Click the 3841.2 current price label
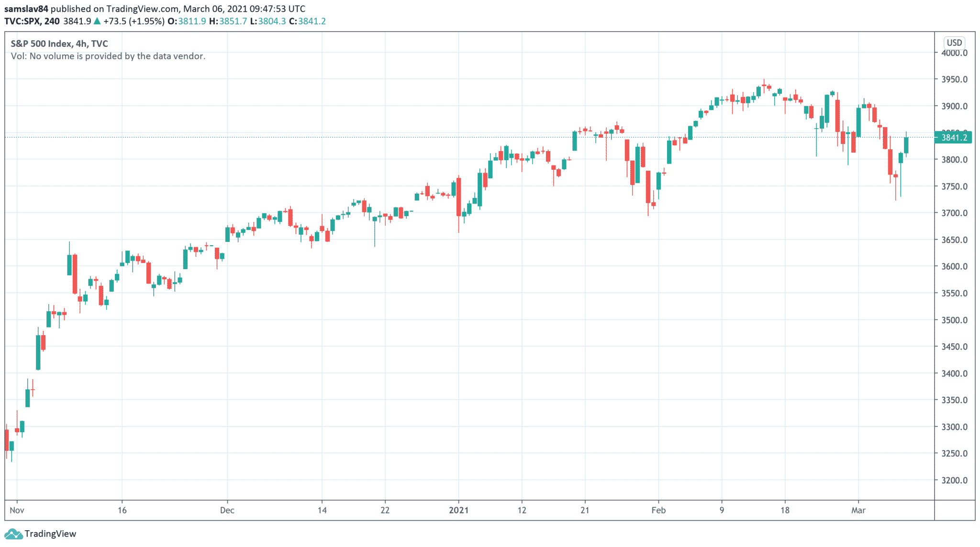The height and width of the screenshot is (547, 980). [954, 138]
